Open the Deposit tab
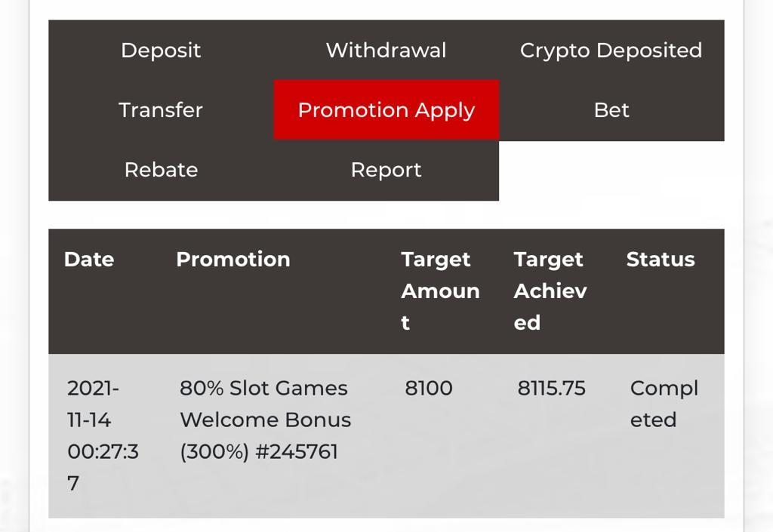The image size is (773, 532). coord(161,51)
